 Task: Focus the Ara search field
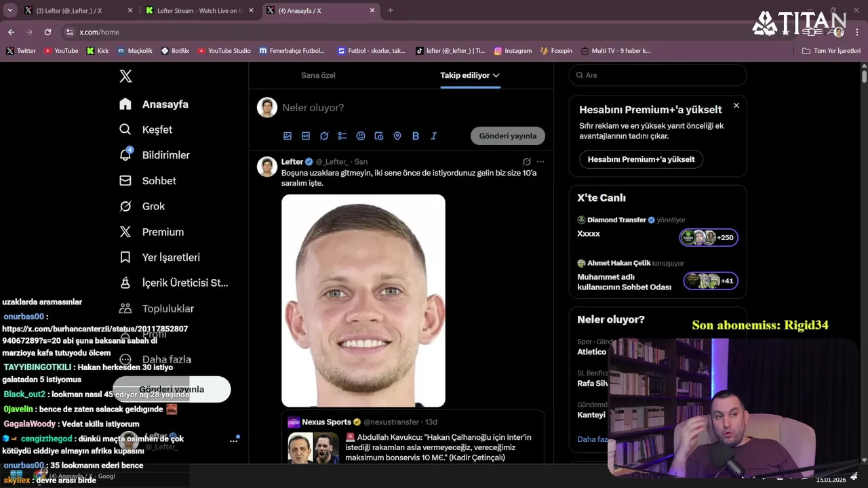(658, 75)
